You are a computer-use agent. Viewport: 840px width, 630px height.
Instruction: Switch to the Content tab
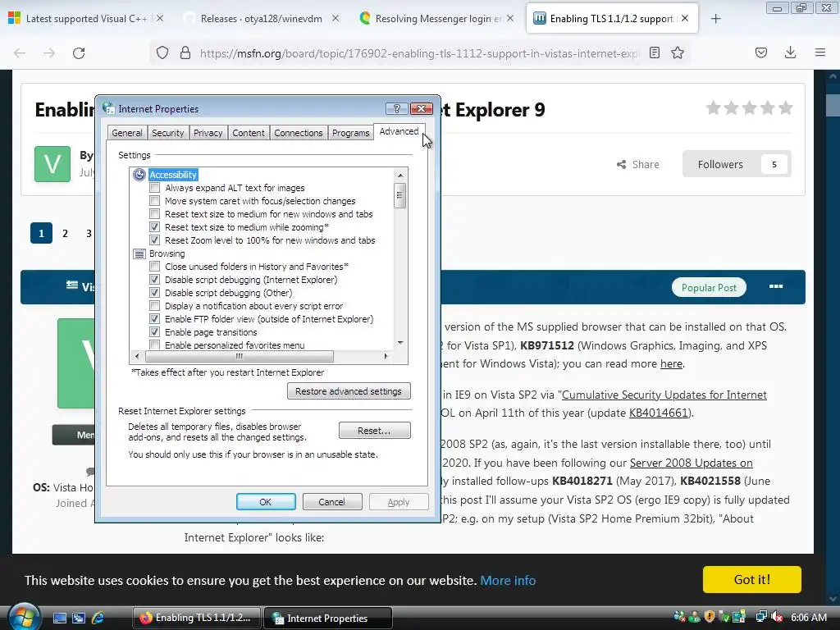(x=248, y=133)
